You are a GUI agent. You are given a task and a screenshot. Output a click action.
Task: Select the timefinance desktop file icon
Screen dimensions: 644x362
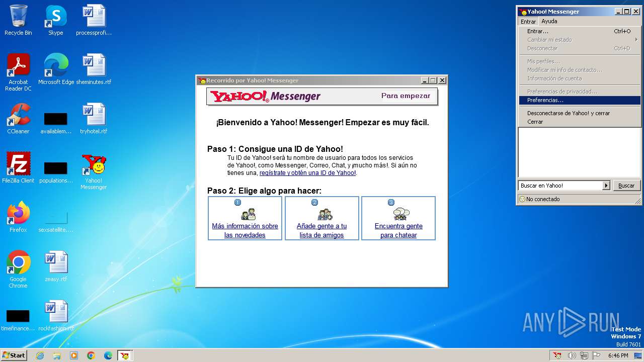click(x=18, y=320)
